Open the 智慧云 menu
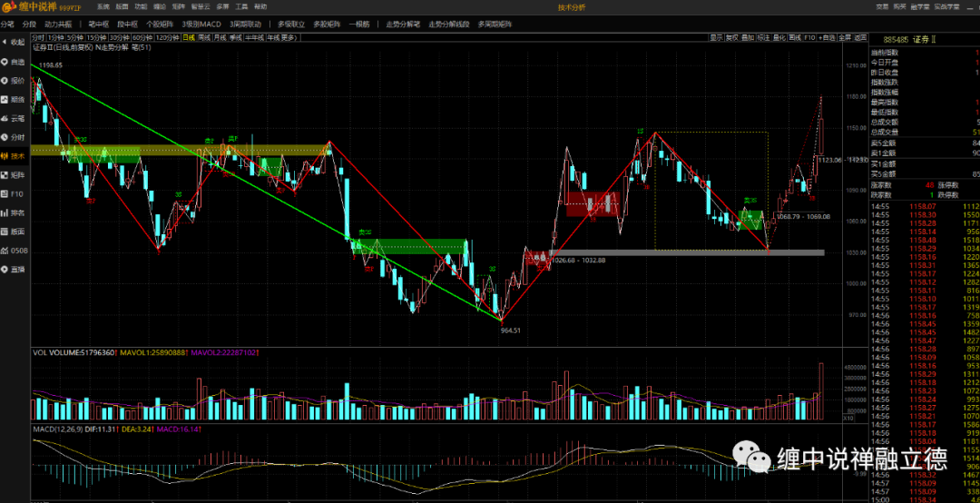Viewport: 980px width, 503px height. click(200, 7)
